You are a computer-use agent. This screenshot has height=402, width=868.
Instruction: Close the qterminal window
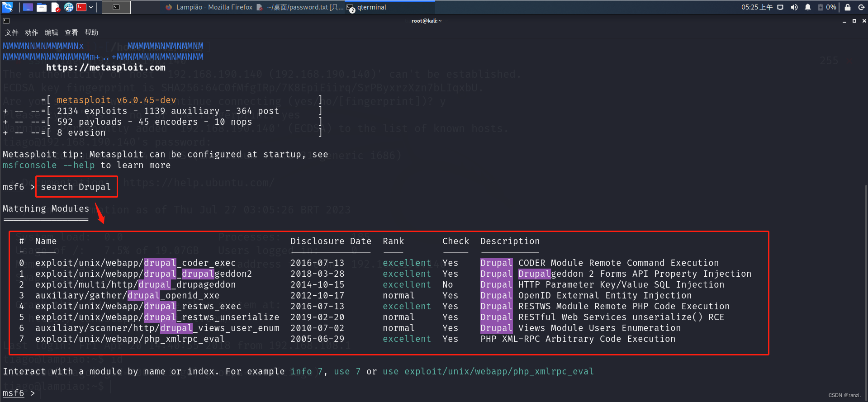point(864,21)
